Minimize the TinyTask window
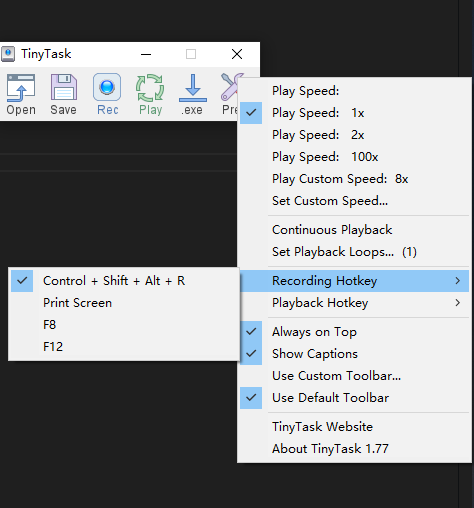This screenshot has width=474, height=508. [146, 54]
